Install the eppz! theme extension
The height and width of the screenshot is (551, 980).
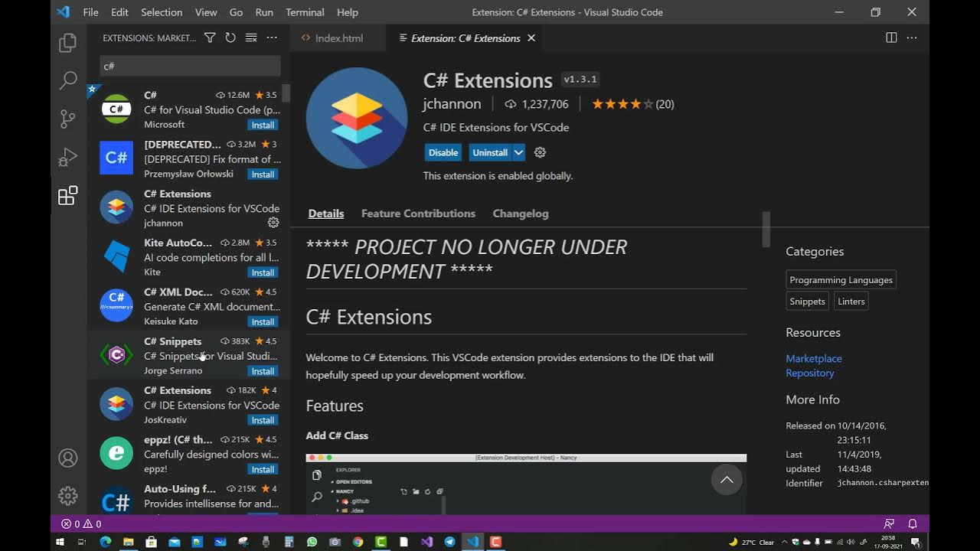(x=263, y=469)
